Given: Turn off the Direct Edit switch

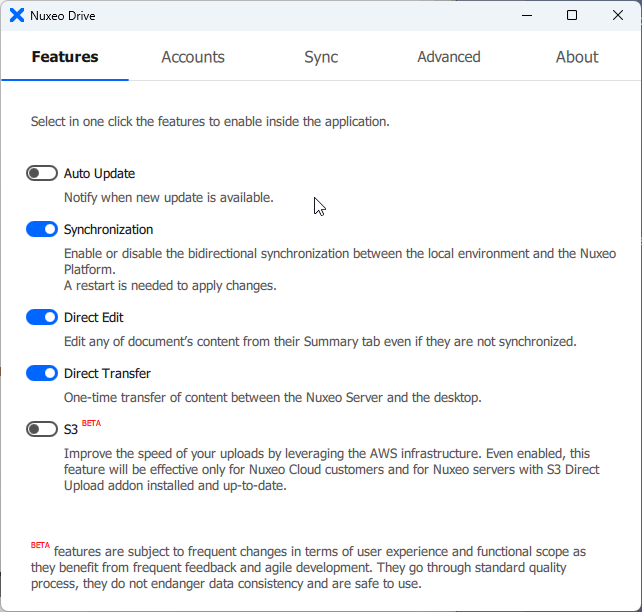Looking at the screenshot, I should tap(42, 317).
